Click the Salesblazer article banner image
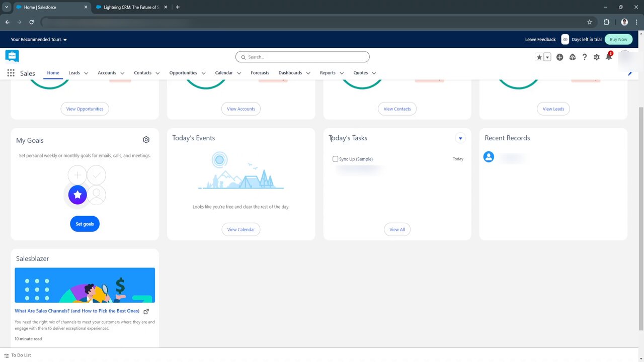Screen dimensions: 644x362 [85, 285]
